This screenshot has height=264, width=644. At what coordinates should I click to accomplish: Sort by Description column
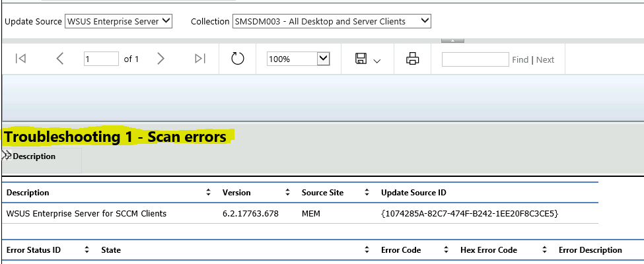pyautogui.click(x=209, y=193)
